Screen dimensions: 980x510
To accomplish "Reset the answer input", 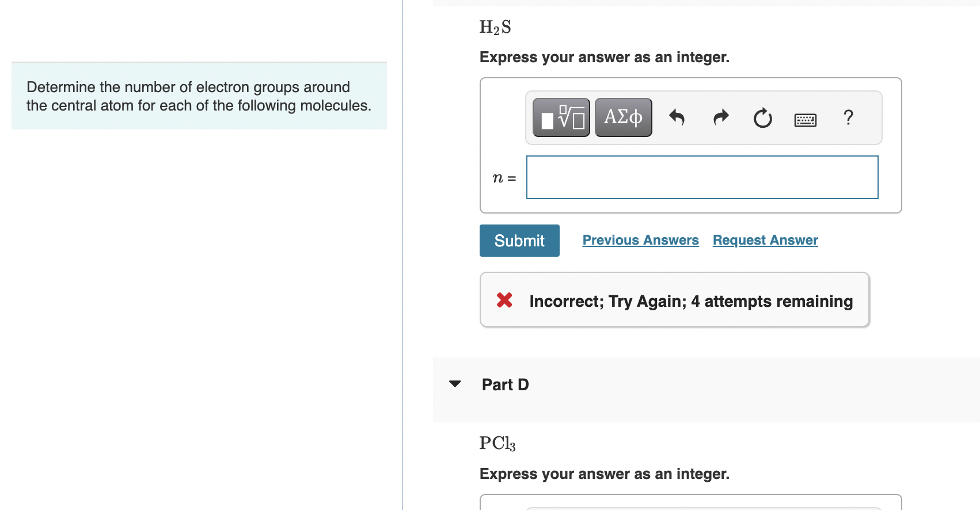I will tap(762, 117).
